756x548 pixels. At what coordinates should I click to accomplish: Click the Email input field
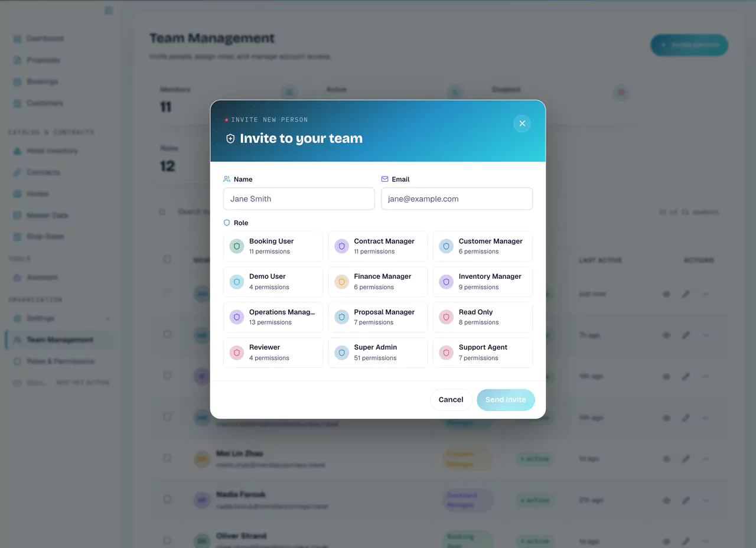click(x=457, y=199)
